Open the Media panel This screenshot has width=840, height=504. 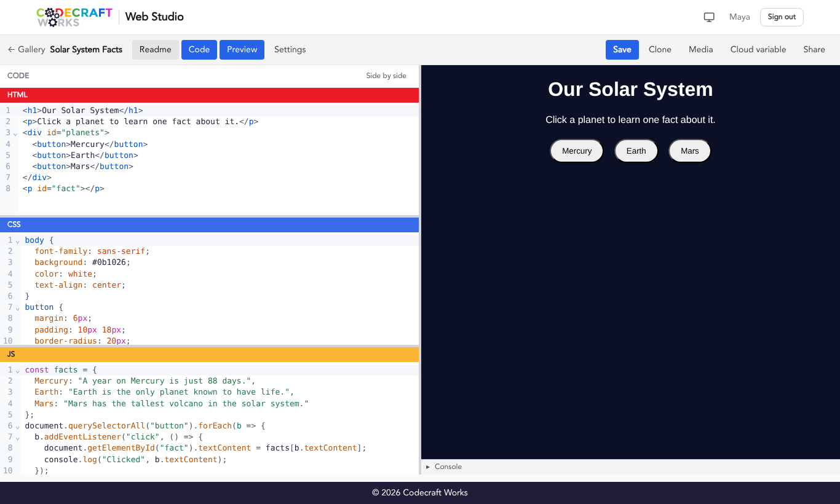point(701,50)
